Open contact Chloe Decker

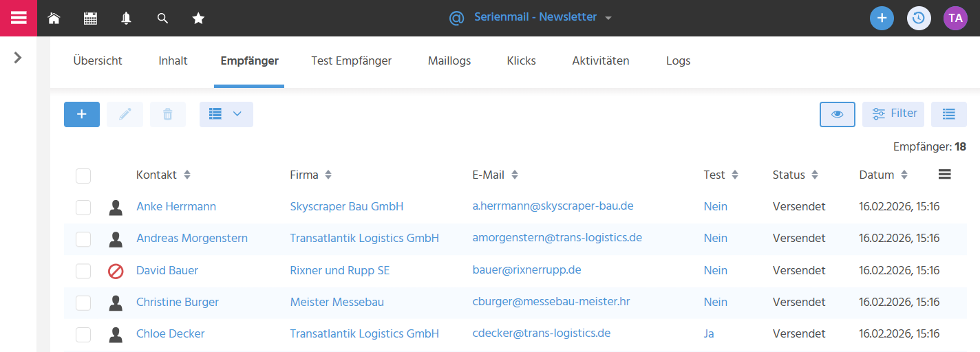tap(171, 333)
